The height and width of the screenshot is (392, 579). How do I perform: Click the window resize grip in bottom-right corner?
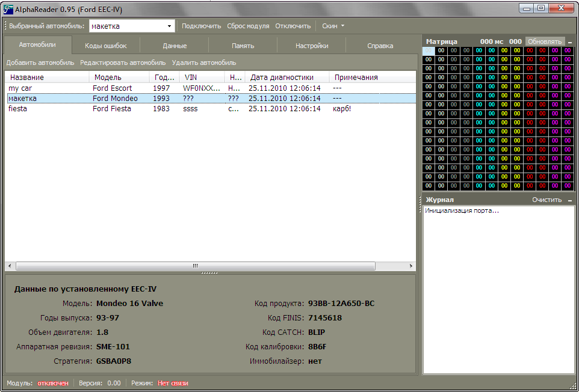(572, 385)
